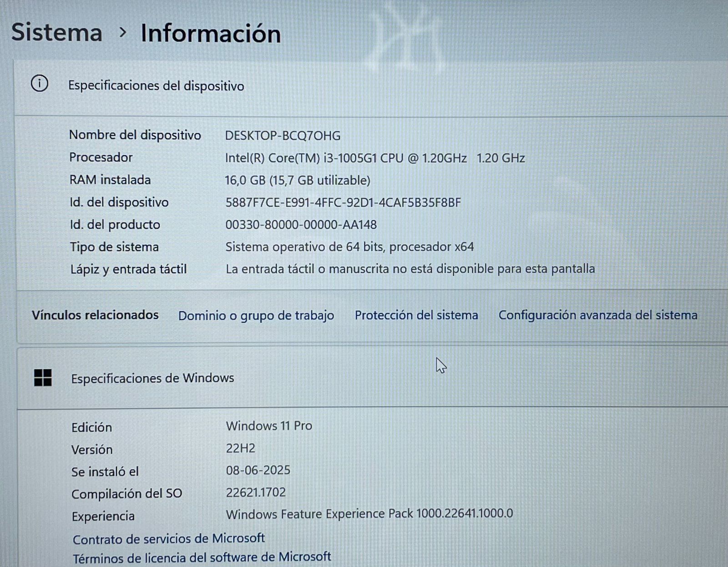Viewport: 728px width, 567px height.
Task: Select the La entrada táctil o manuscrita text
Action: (410, 269)
